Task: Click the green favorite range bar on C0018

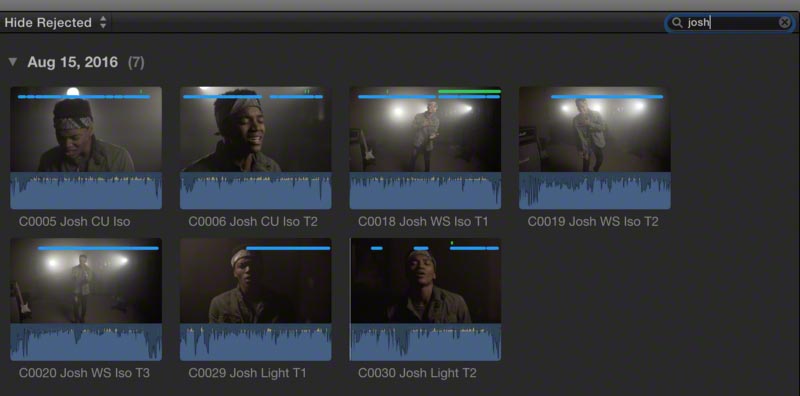Action: (x=469, y=91)
